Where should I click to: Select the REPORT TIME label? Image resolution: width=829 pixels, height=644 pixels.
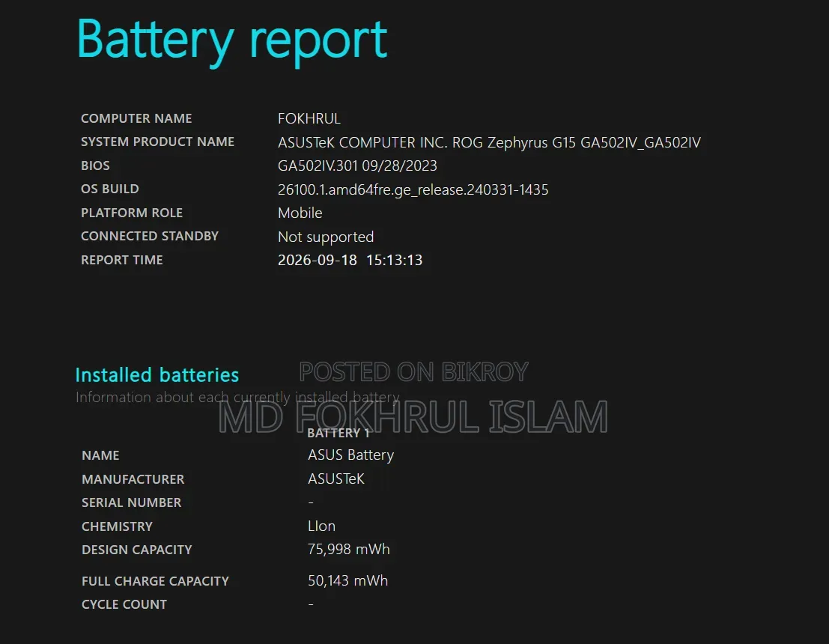point(121,260)
